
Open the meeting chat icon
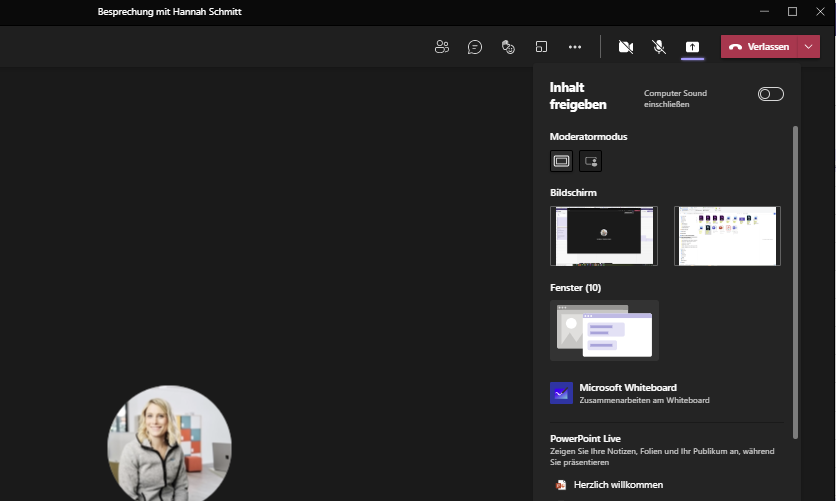coord(475,47)
